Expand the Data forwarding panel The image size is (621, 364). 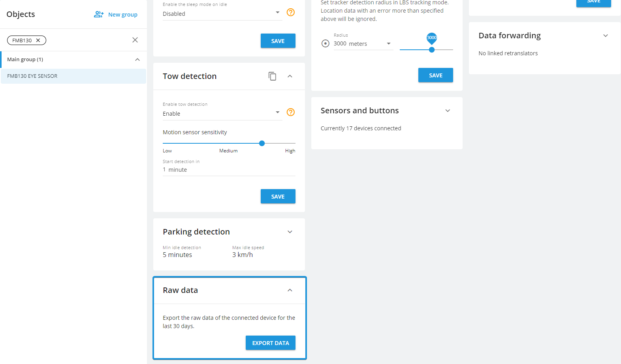606,36
